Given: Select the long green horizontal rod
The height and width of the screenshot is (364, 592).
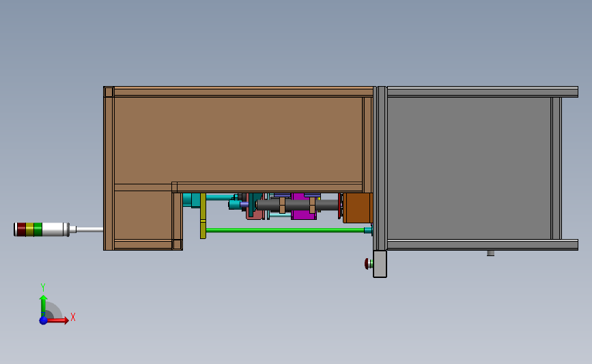Looking at the screenshot, I should click(285, 230).
